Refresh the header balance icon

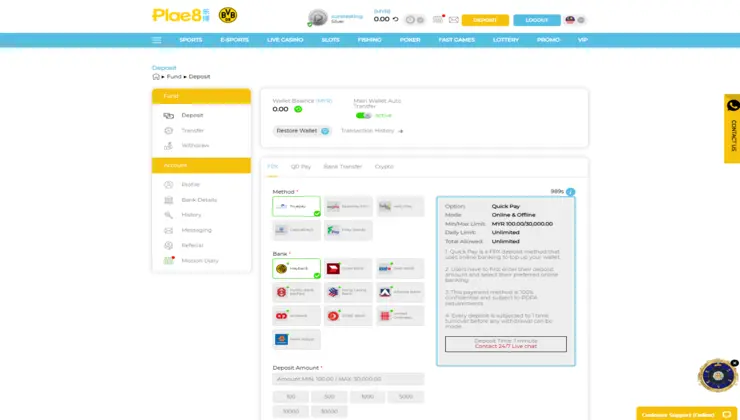coord(395,19)
